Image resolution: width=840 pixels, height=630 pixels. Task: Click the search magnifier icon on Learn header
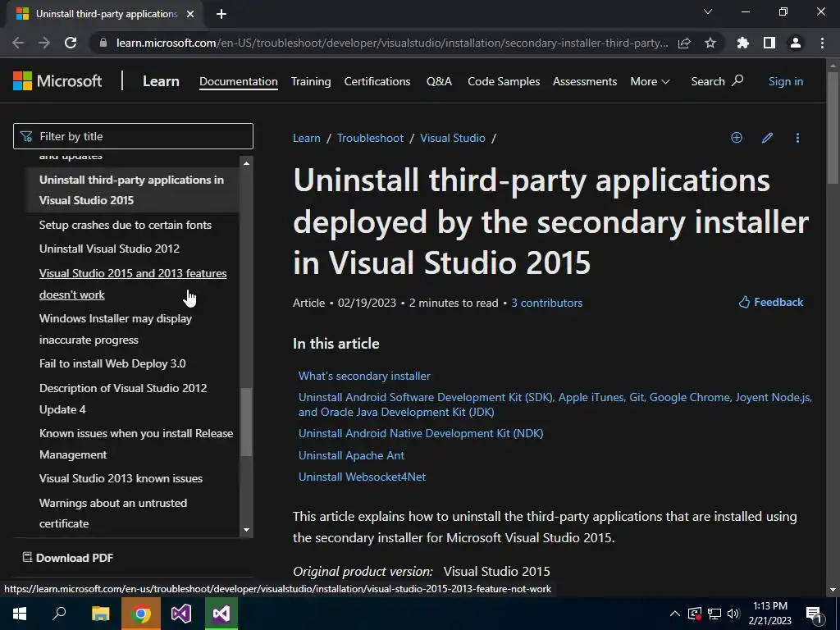(x=737, y=80)
